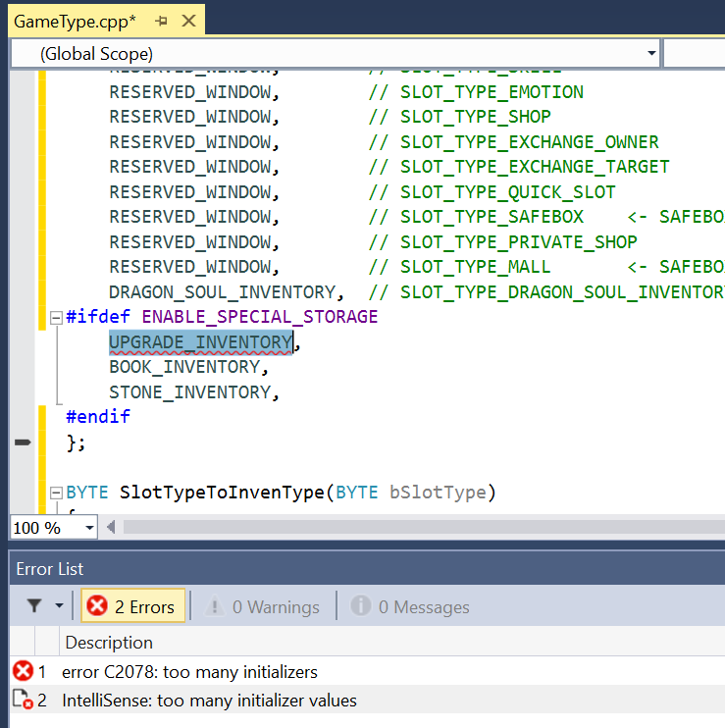Click the SLOT_TYPE_EMOTION comment
Image resolution: width=725 pixels, height=728 pixels.
[x=476, y=92]
